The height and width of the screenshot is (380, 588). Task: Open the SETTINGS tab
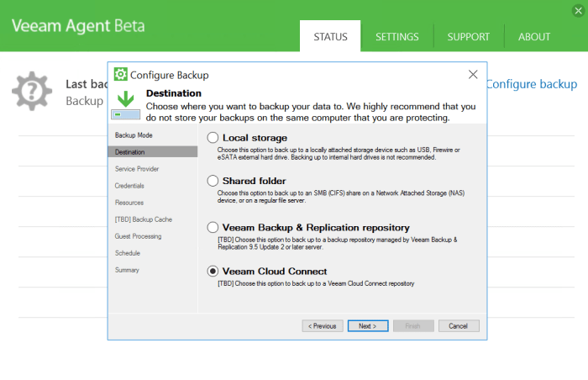(397, 36)
